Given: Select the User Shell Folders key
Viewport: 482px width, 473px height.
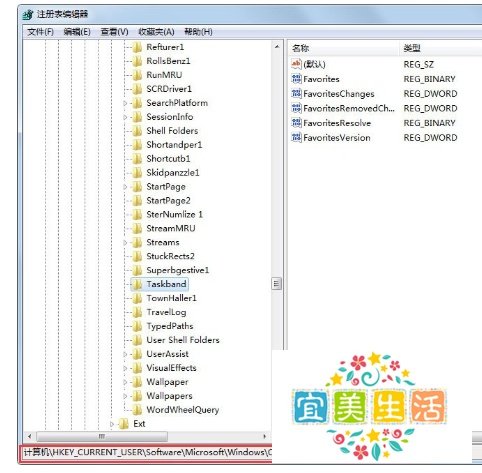Looking at the screenshot, I should [x=183, y=340].
